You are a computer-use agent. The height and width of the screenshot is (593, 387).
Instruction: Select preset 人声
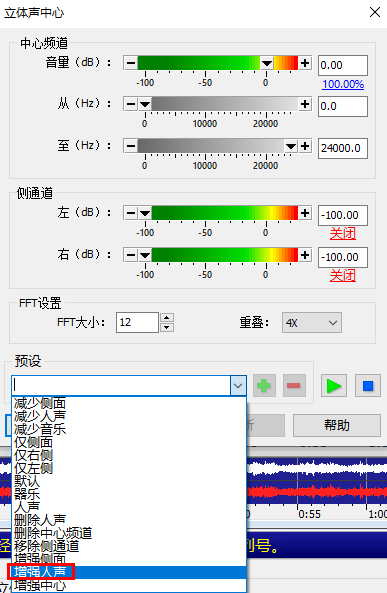[129, 507]
